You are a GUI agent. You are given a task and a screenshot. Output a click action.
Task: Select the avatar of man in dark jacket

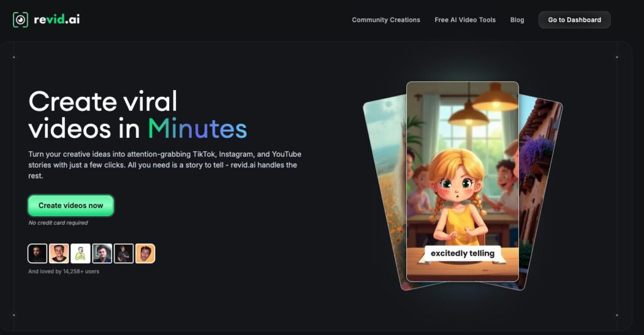[102, 253]
